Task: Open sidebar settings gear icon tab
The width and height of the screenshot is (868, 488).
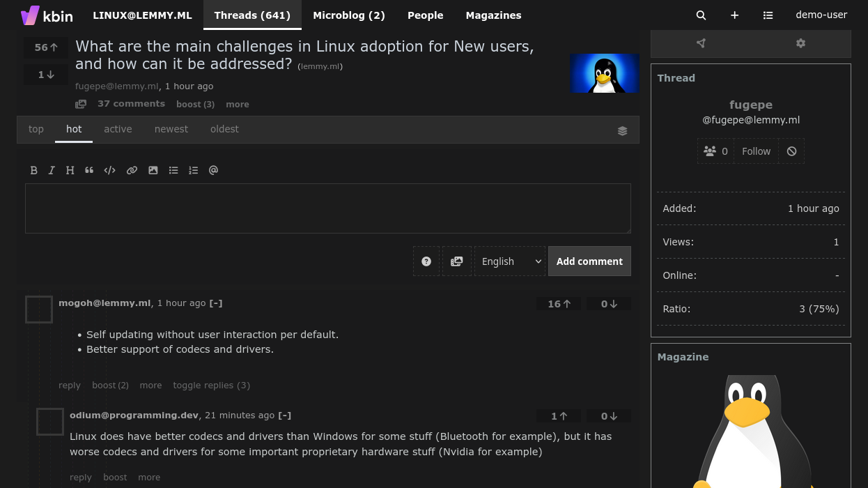Action: tap(801, 43)
